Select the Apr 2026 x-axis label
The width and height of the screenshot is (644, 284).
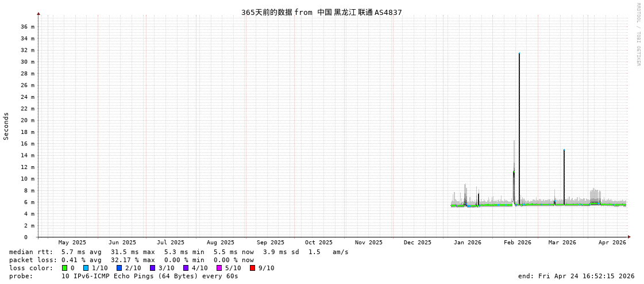coord(612,243)
